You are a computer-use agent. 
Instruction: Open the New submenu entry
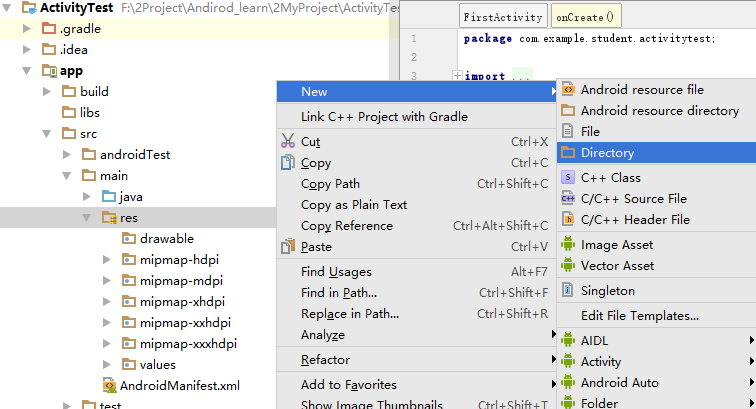pos(417,92)
